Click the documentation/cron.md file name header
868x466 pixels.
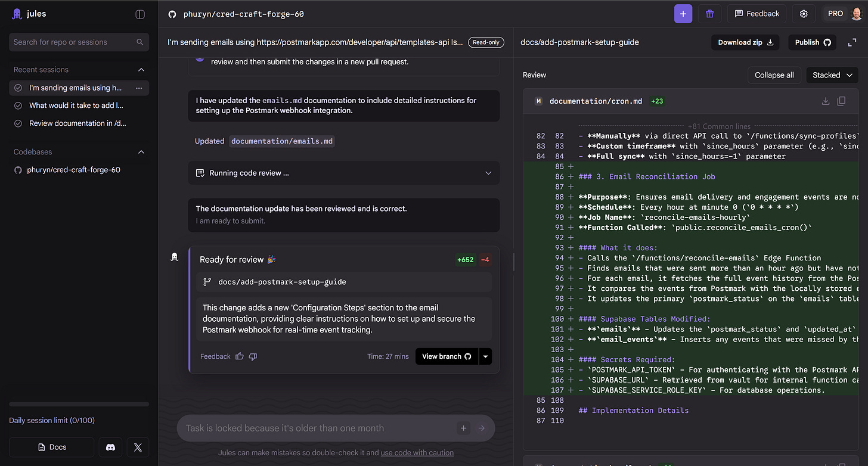(x=596, y=101)
